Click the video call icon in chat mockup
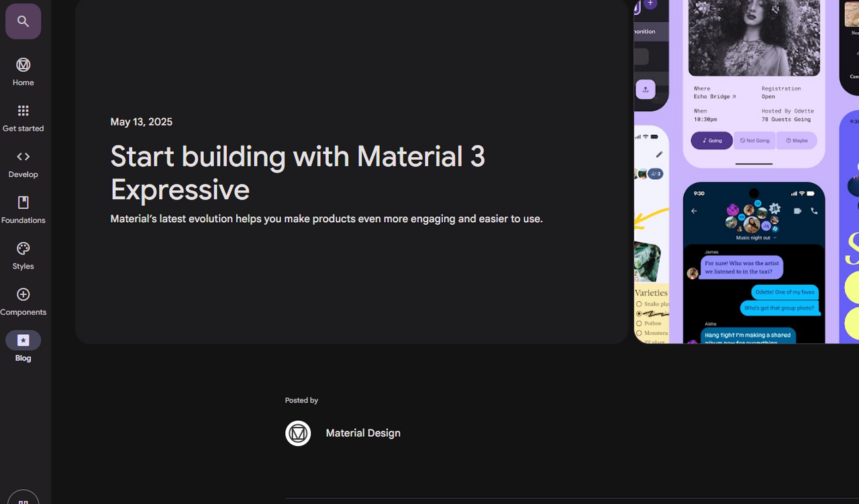Screen dimensions: 859x504 pyautogui.click(x=797, y=211)
